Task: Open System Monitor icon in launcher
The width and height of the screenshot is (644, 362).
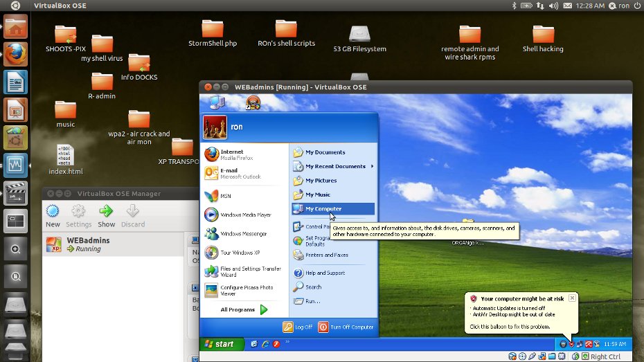Action: (16, 165)
